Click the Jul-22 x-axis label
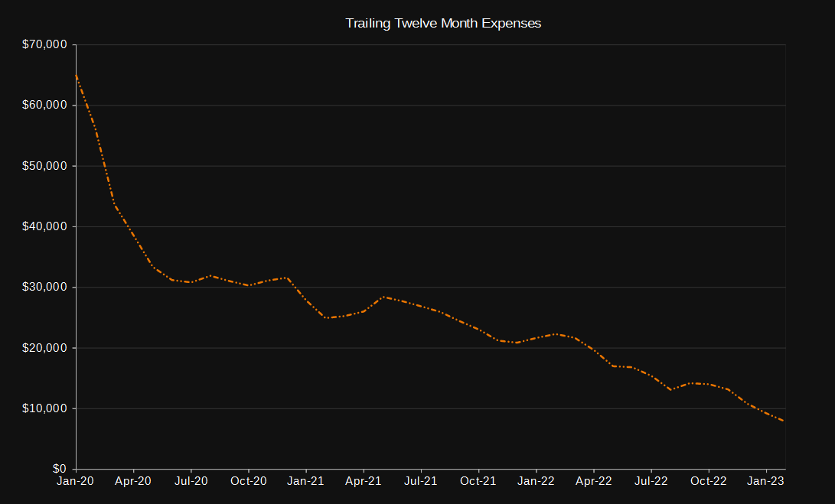 pos(651,481)
